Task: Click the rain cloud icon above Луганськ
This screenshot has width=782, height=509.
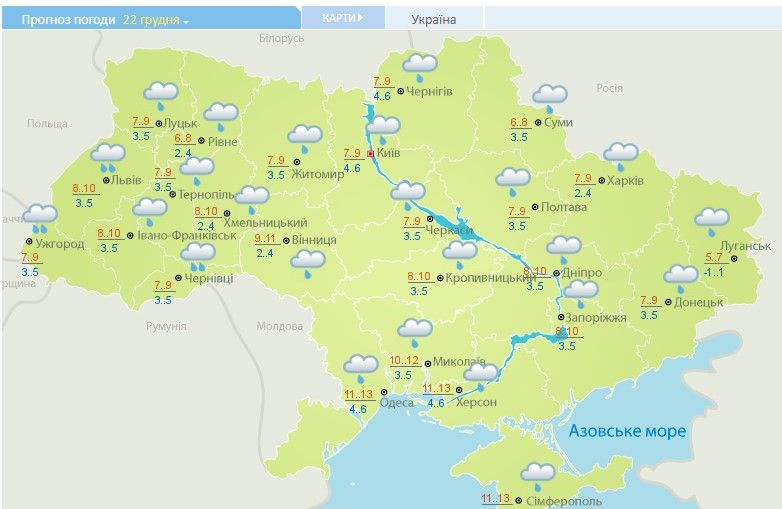Action: click(x=712, y=222)
